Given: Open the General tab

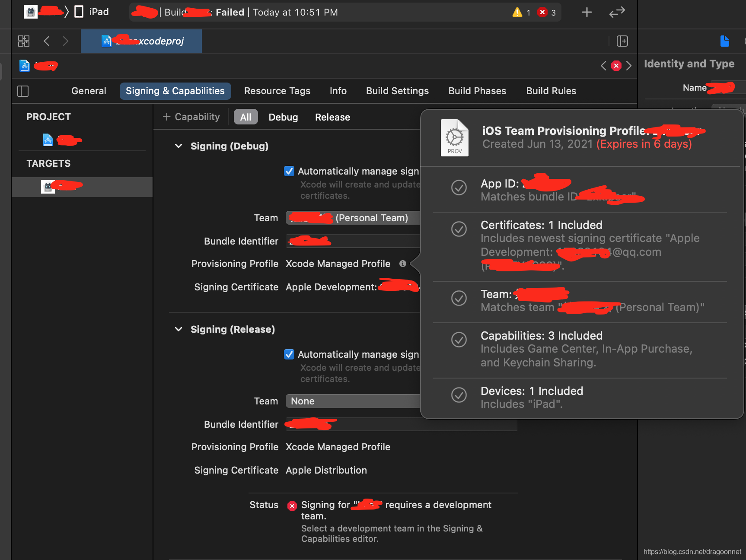Looking at the screenshot, I should pyautogui.click(x=89, y=91).
